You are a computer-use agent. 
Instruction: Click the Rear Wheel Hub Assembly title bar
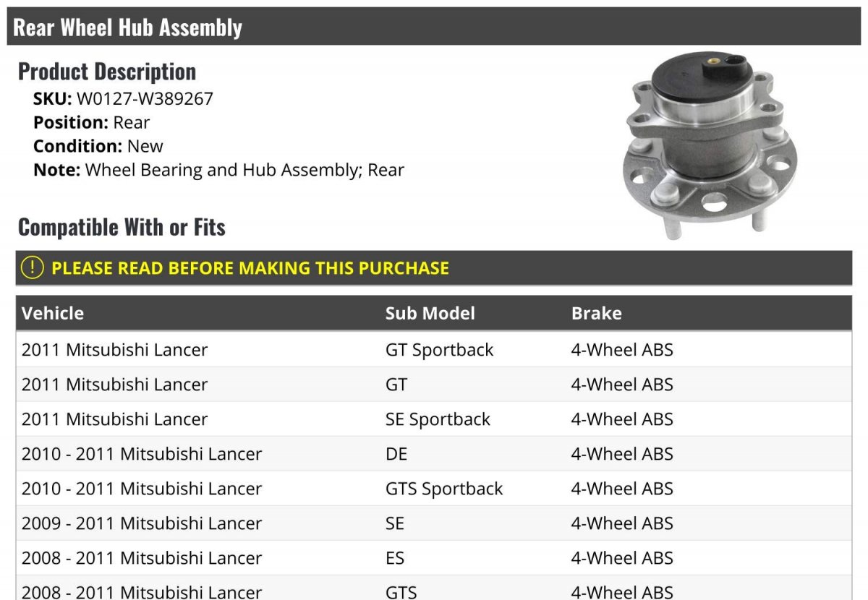click(434, 27)
